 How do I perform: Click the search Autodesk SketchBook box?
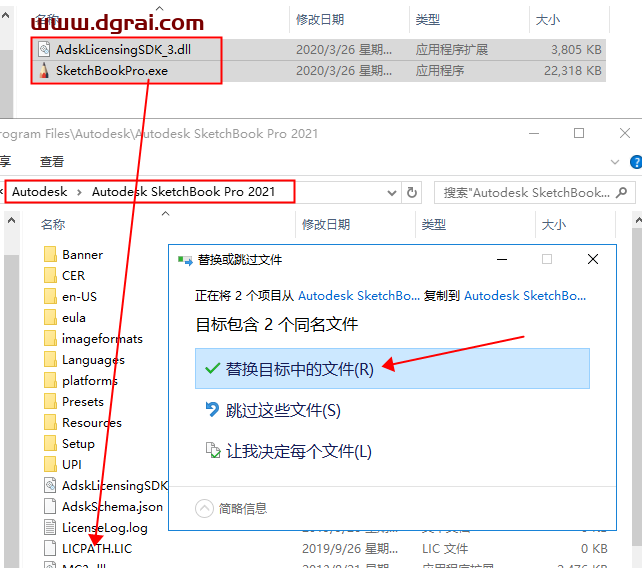click(x=530, y=192)
